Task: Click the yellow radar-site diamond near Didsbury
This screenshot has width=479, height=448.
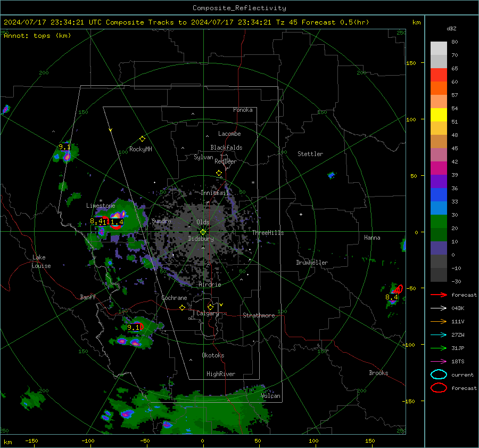Action: (203, 232)
